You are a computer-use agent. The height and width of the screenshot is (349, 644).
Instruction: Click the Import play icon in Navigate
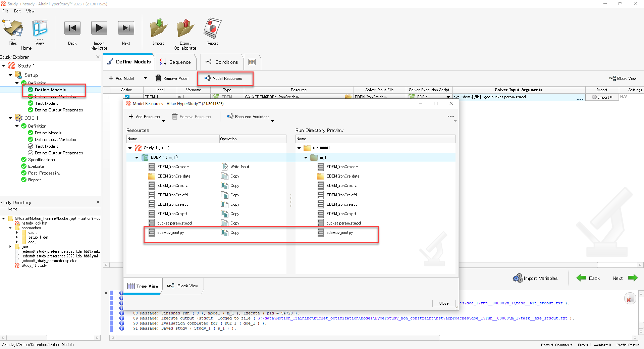99,28
